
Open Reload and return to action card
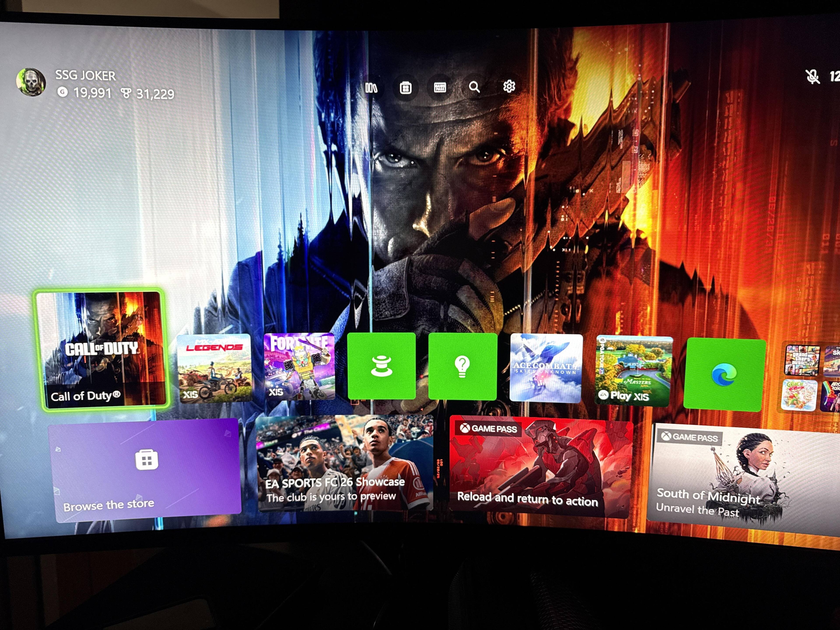pyautogui.click(x=540, y=468)
